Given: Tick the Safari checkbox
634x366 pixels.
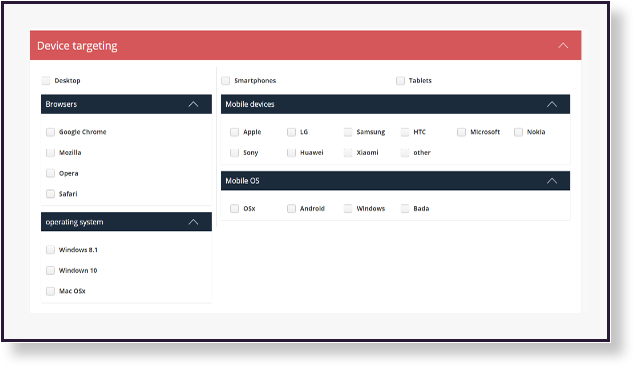Looking at the screenshot, I should click(x=50, y=194).
